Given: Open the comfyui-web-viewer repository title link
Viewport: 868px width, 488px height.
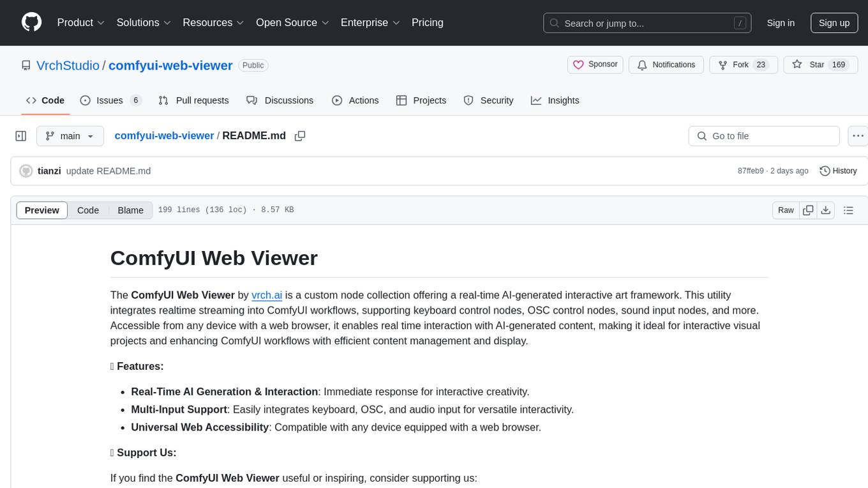Looking at the screenshot, I should pyautogui.click(x=170, y=65).
